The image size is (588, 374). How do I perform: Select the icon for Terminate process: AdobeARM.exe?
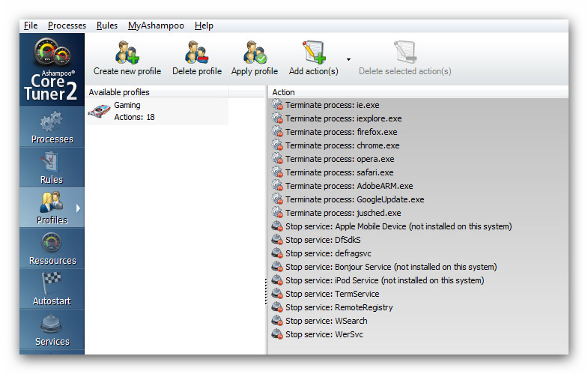(277, 186)
